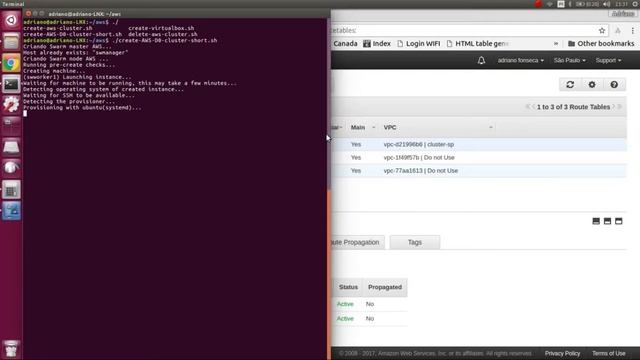Open the Files manager from the dock
The width and height of the screenshot is (640, 360).
(11, 41)
